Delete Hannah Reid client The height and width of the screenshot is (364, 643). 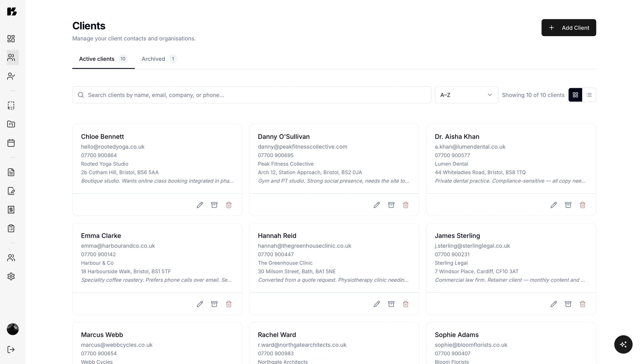pos(406,304)
